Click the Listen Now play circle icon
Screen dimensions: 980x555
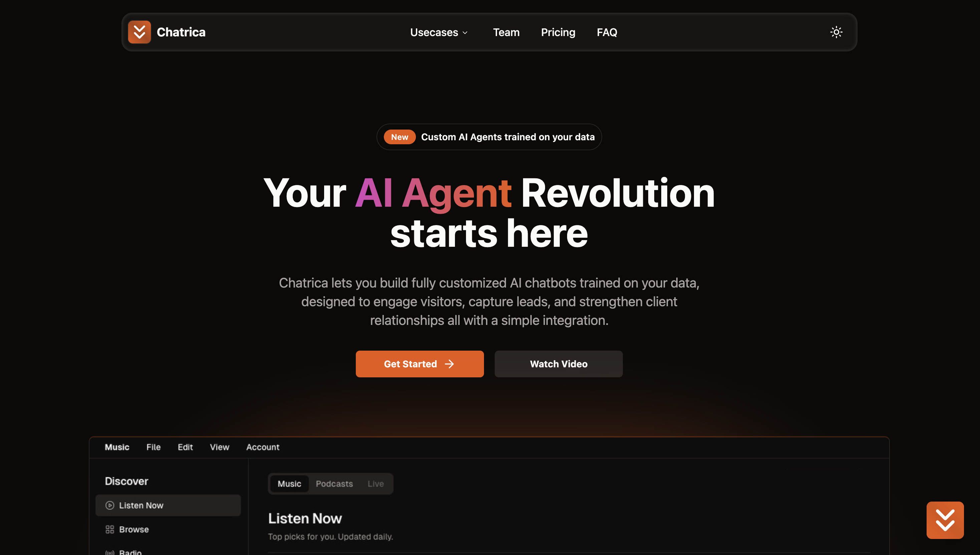[110, 505]
